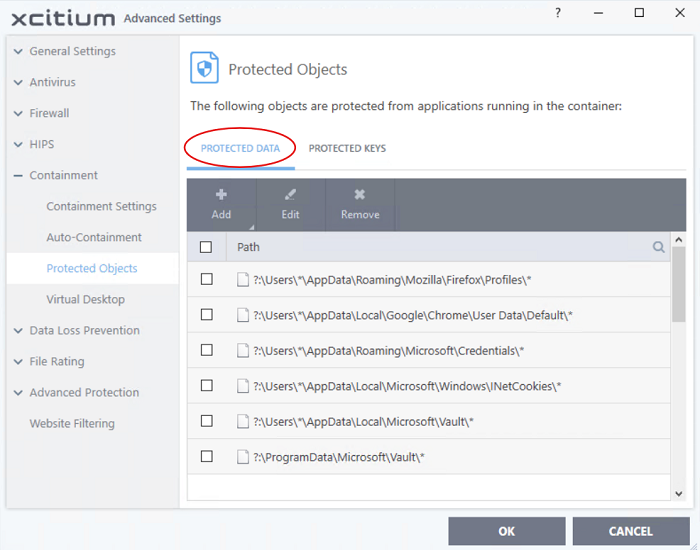The image size is (700, 550).
Task: Check the ProgramData Microsoft Vault checkbox
Action: [207, 456]
